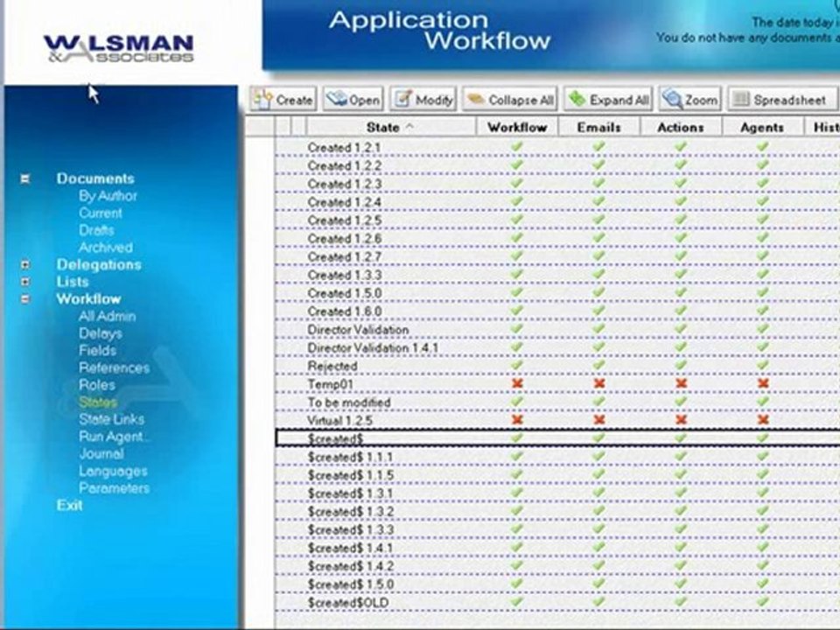Open the Archived documents view

tap(106, 248)
